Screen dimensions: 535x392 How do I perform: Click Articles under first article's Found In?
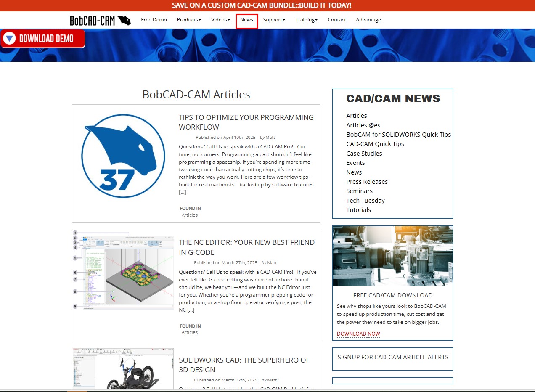[190, 215]
